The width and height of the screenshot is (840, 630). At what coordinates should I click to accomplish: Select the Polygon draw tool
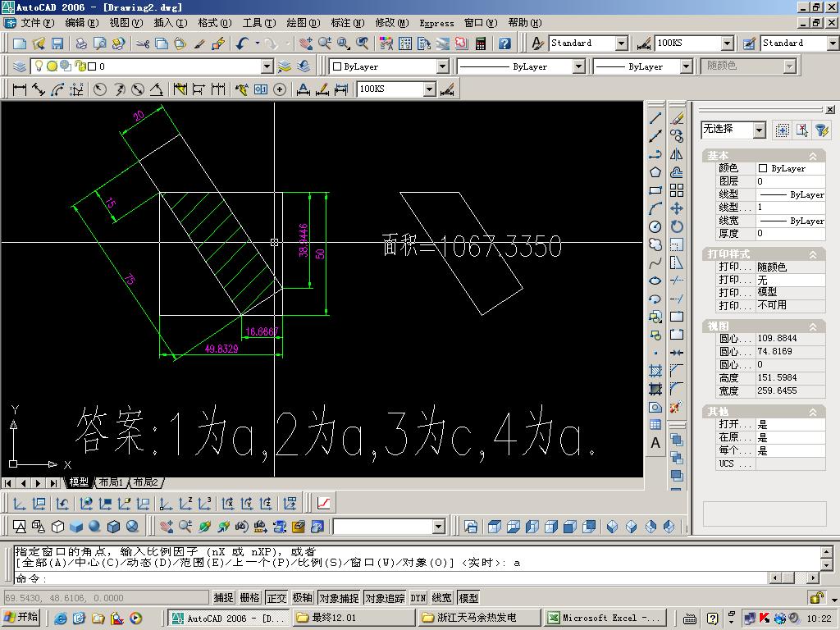(x=655, y=172)
